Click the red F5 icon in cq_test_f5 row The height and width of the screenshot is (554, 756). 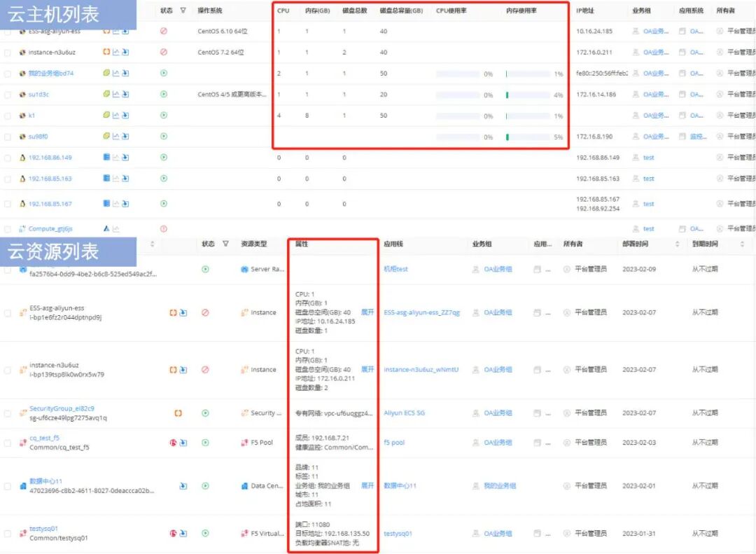point(173,443)
